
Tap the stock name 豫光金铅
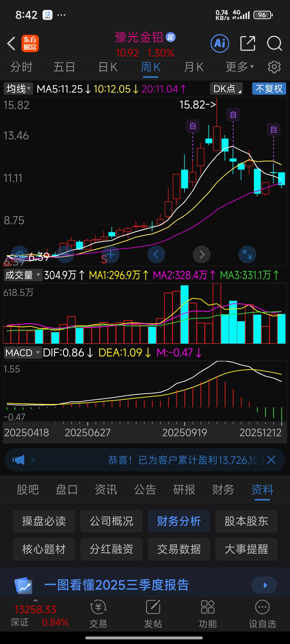click(139, 37)
